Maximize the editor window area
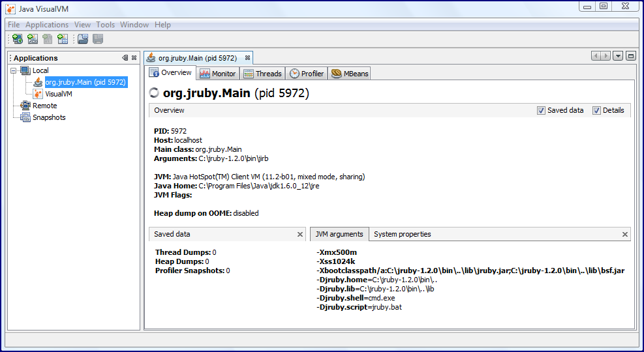The image size is (644, 352). coord(631,56)
